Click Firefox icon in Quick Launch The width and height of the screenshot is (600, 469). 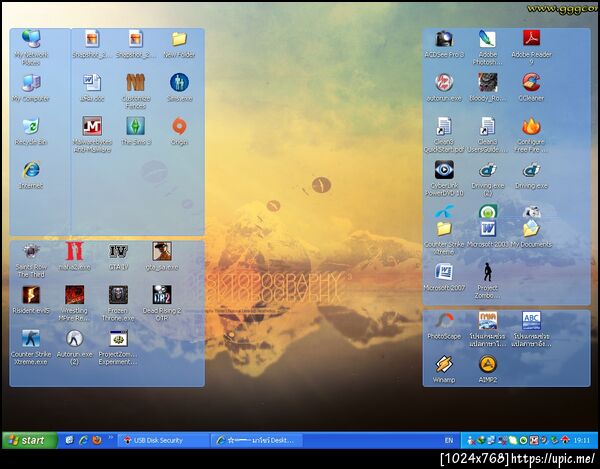(x=97, y=440)
